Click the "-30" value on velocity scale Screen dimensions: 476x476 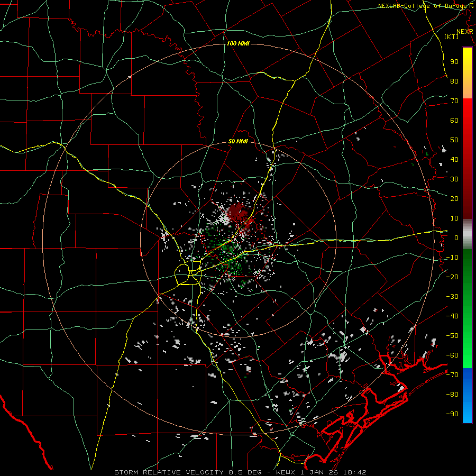point(452,297)
